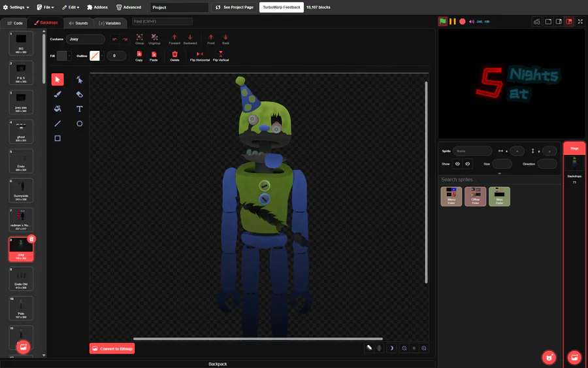Click See Project Page button

pos(235,7)
